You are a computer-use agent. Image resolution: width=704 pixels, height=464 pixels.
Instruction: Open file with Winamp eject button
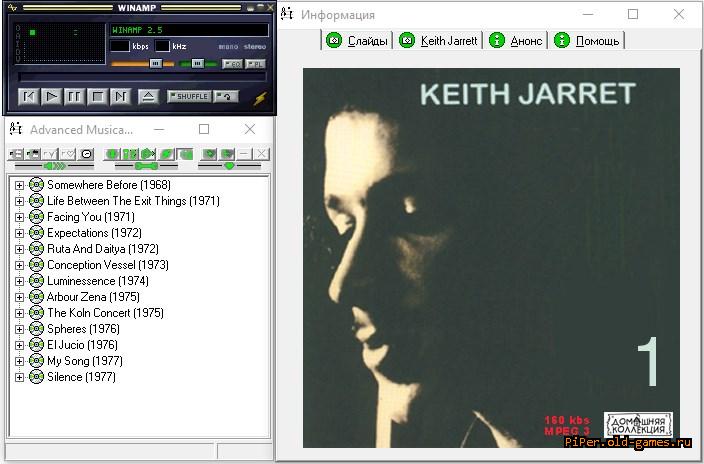pos(148,97)
